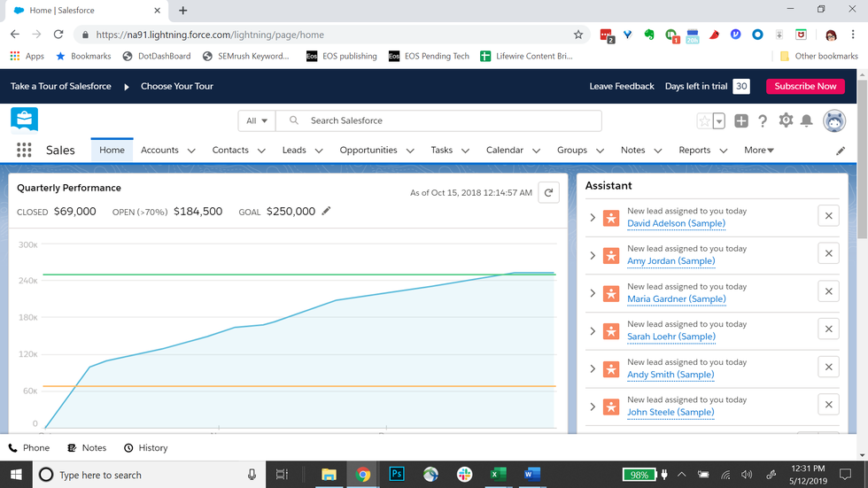
Task: Refresh the Quarterly Performance chart
Action: coord(548,192)
